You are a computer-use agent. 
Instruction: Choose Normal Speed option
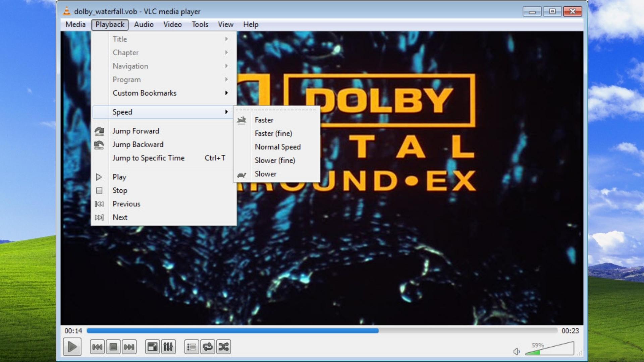[x=277, y=147]
